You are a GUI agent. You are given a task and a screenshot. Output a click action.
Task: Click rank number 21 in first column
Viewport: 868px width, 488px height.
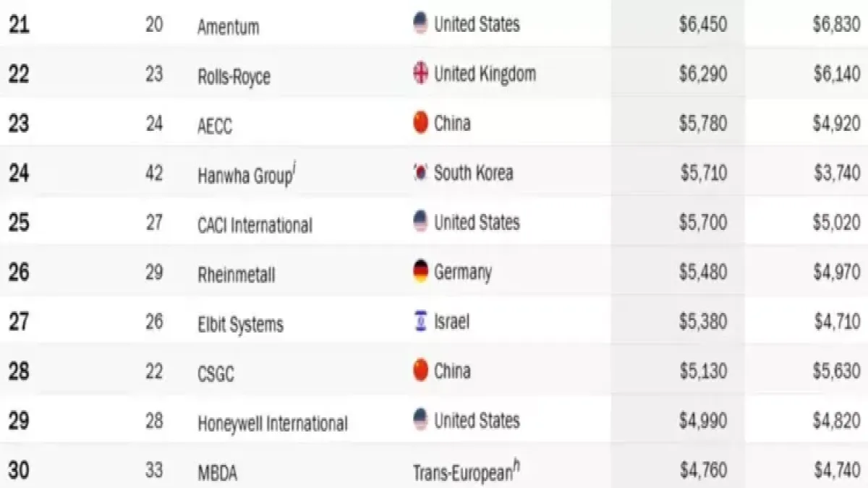click(x=19, y=25)
